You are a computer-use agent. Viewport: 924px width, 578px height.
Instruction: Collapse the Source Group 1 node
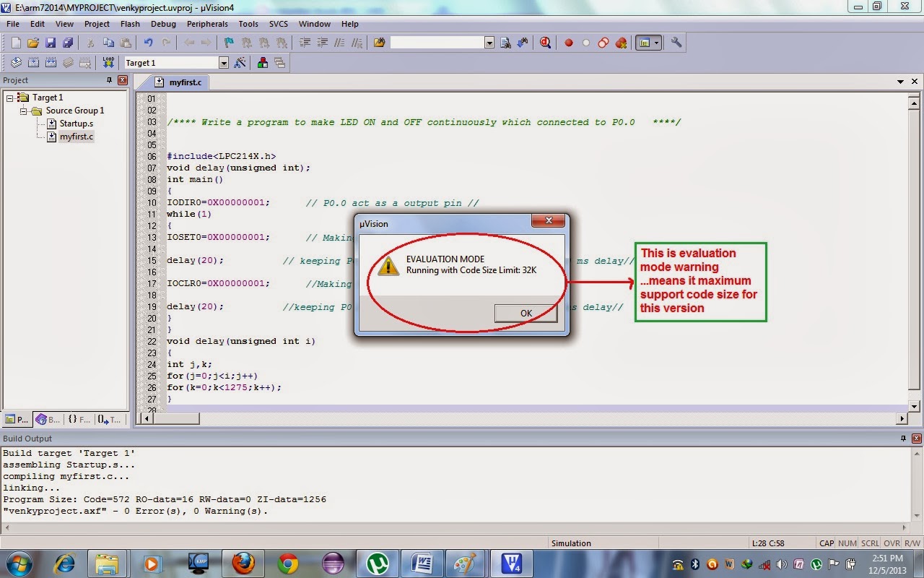(x=24, y=111)
